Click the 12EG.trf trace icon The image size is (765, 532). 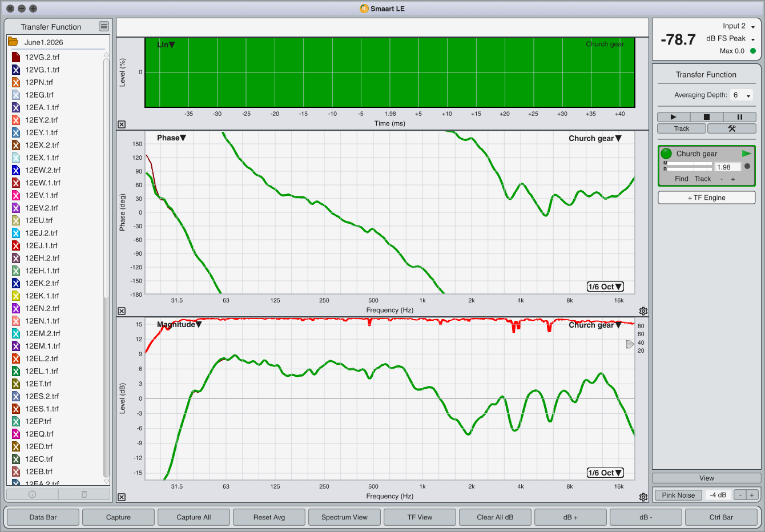click(16, 95)
